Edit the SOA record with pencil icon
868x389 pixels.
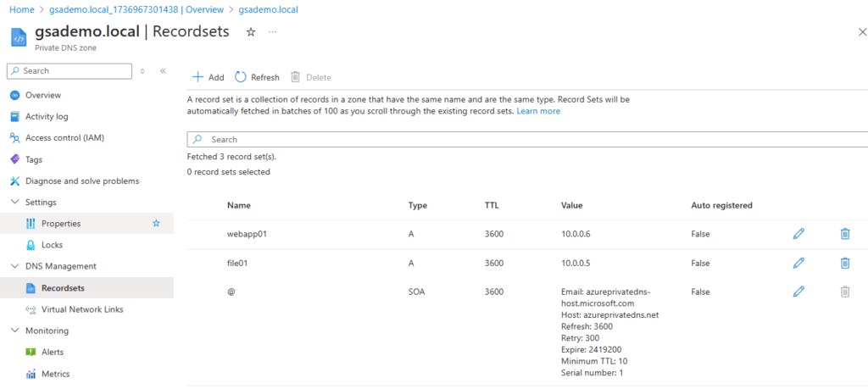[x=798, y=292]
